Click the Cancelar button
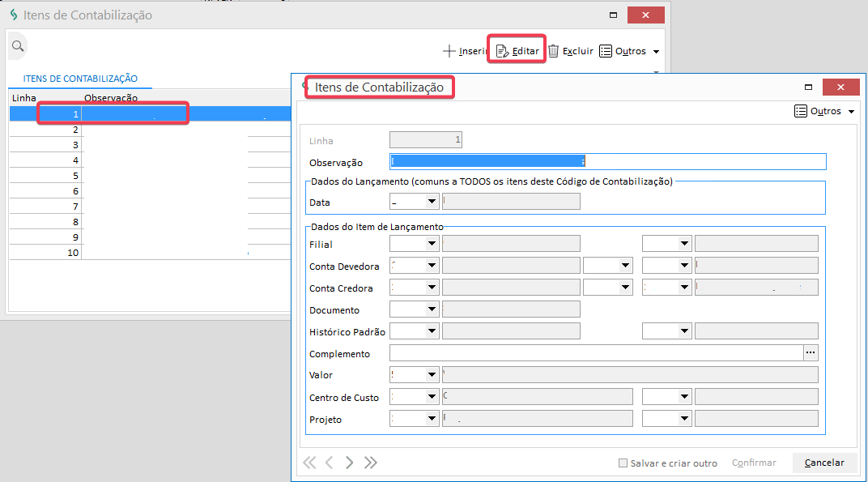868x482 pixels. point(824,463)
